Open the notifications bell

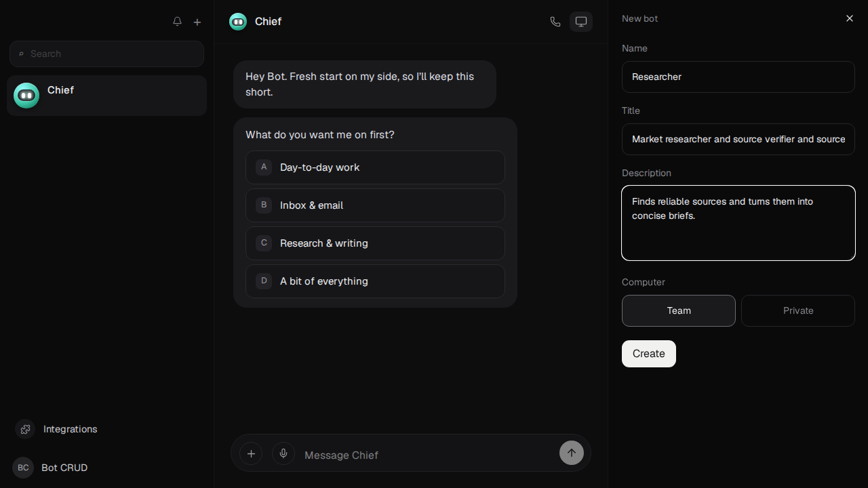click(177, 22)
